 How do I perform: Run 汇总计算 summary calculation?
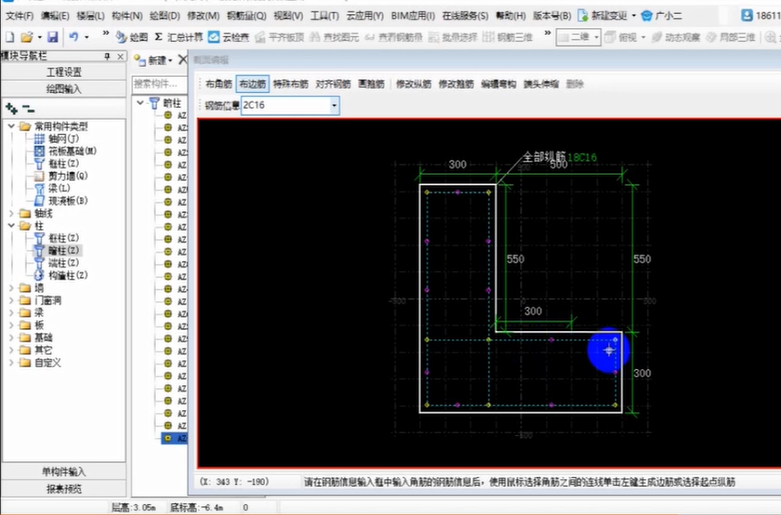pyautogui.click(x=178, y=37)
